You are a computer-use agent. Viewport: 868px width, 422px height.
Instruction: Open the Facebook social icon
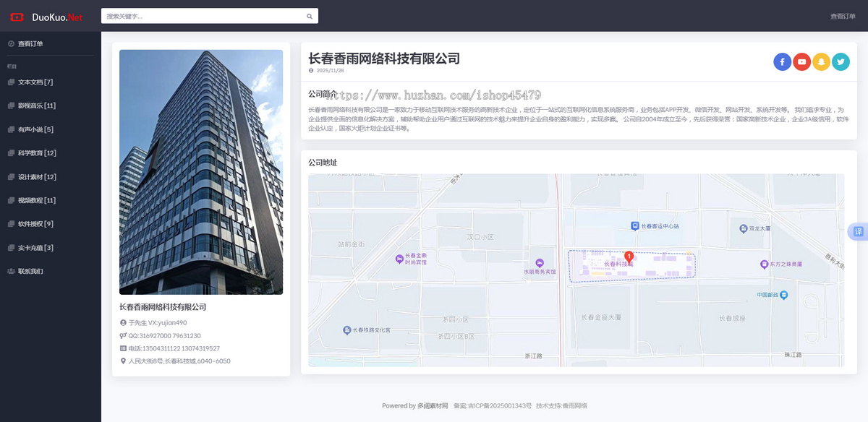[x=782, y=62]
